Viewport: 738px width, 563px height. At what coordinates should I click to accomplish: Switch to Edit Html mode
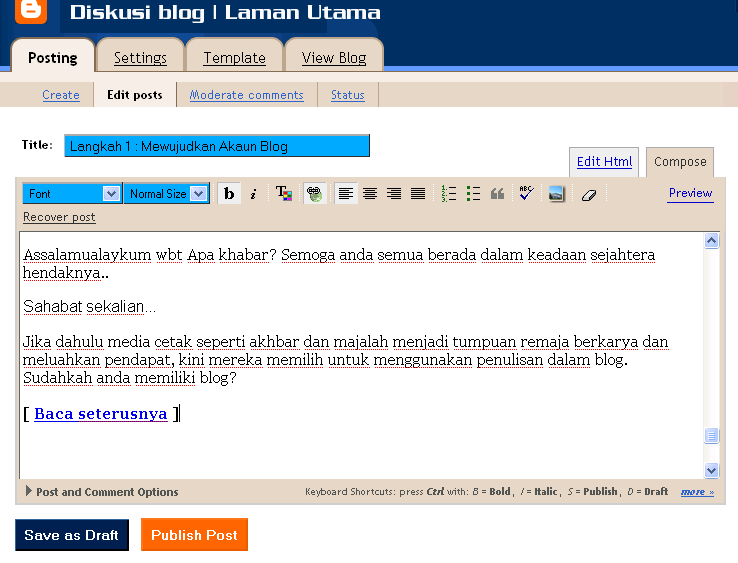pos(604,161)
